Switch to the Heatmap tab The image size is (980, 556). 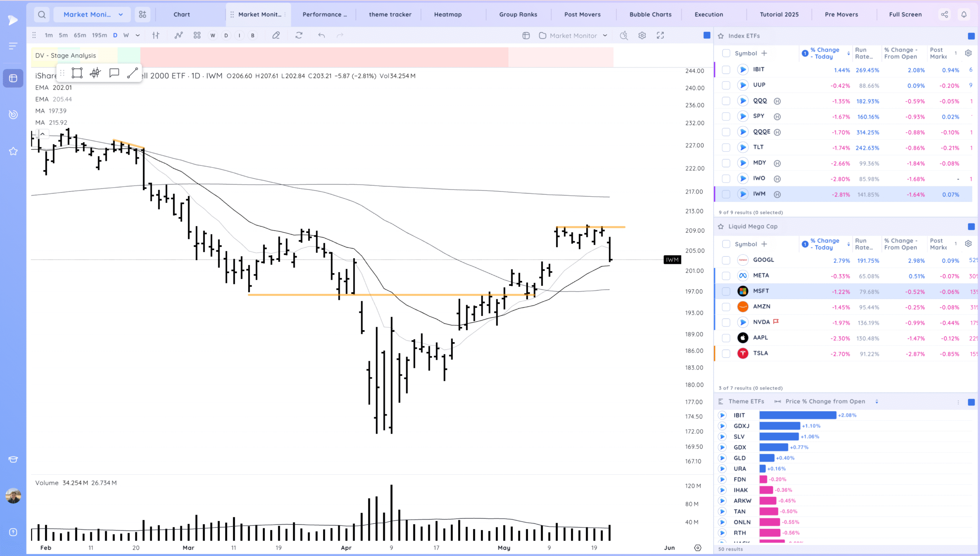[448, 15]
